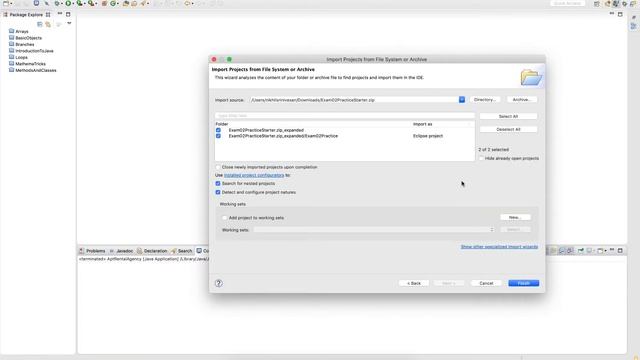The width and height of the screenshot is (640, 360).
Task: Click the Archive... button
Action: click(522, 100)
